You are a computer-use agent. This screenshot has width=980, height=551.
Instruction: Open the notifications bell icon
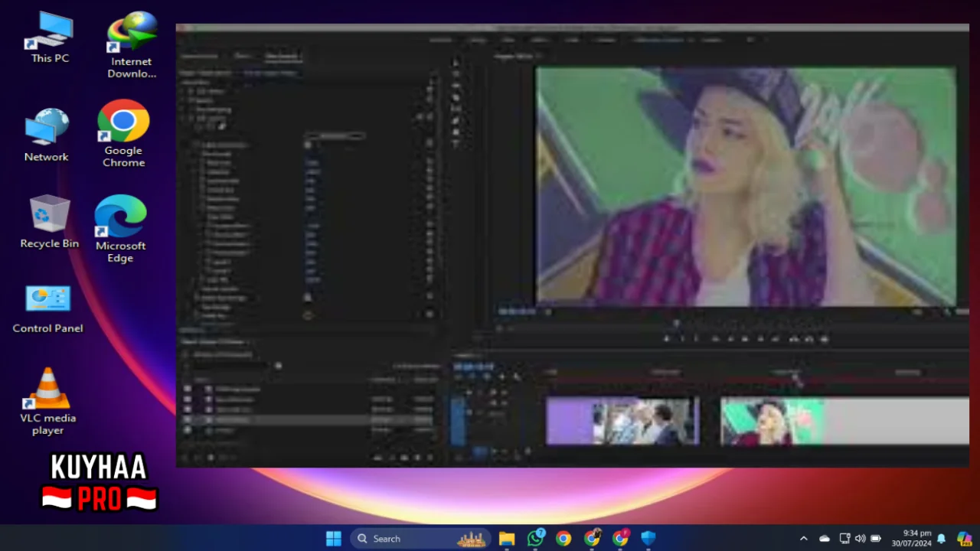942,539
